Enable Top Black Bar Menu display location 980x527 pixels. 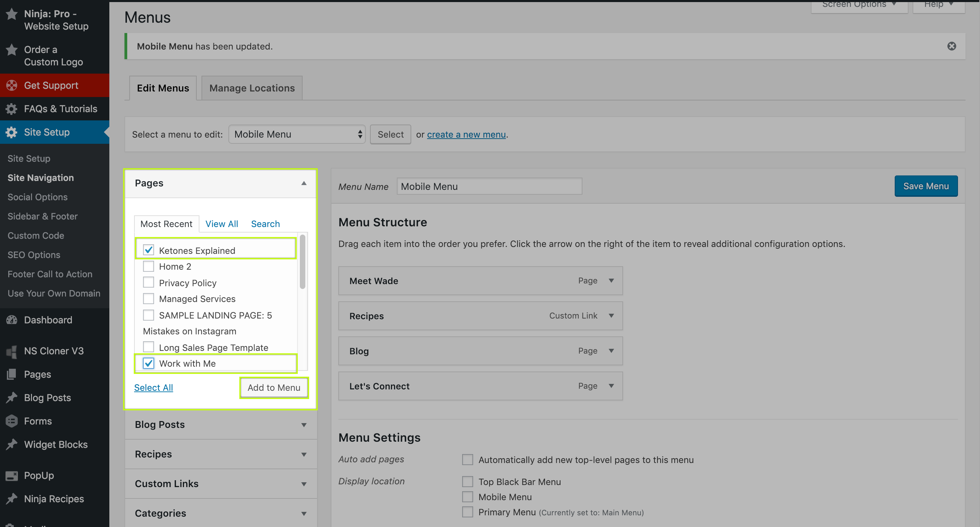coord(467,482)
